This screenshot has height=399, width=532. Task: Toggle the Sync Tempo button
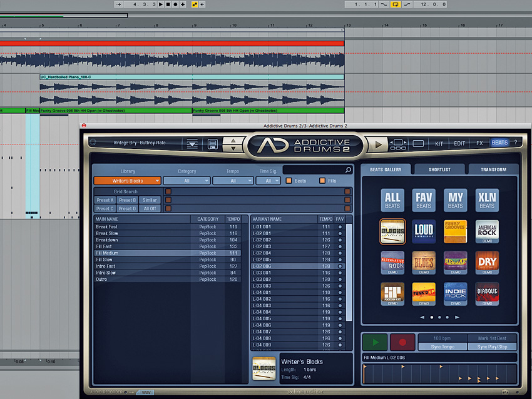click(442, 347)
